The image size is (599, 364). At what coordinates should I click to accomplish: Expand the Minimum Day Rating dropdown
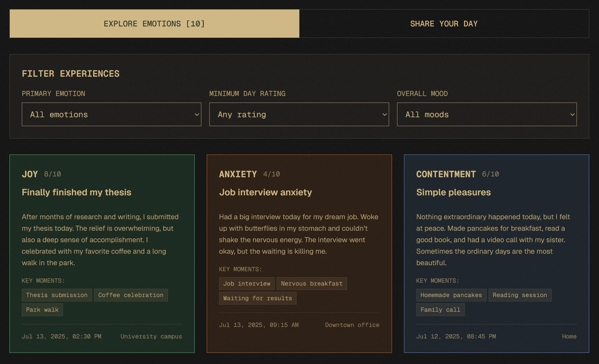click(299, 114)
